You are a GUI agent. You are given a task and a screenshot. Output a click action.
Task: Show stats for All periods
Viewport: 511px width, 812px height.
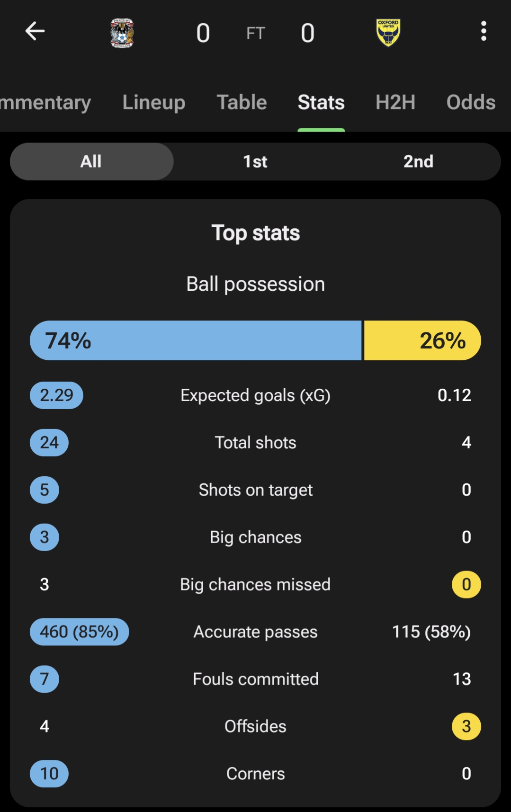[x=91, y=161]
